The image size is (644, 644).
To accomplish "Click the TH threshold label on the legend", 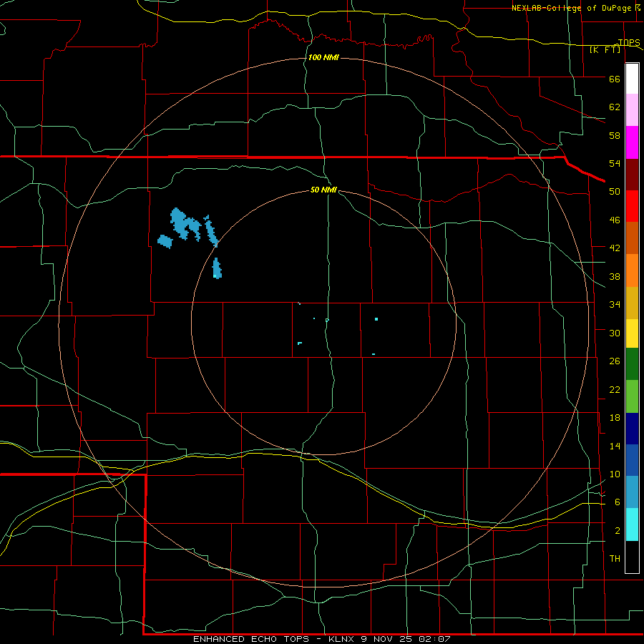I will (x=615, y=559).
